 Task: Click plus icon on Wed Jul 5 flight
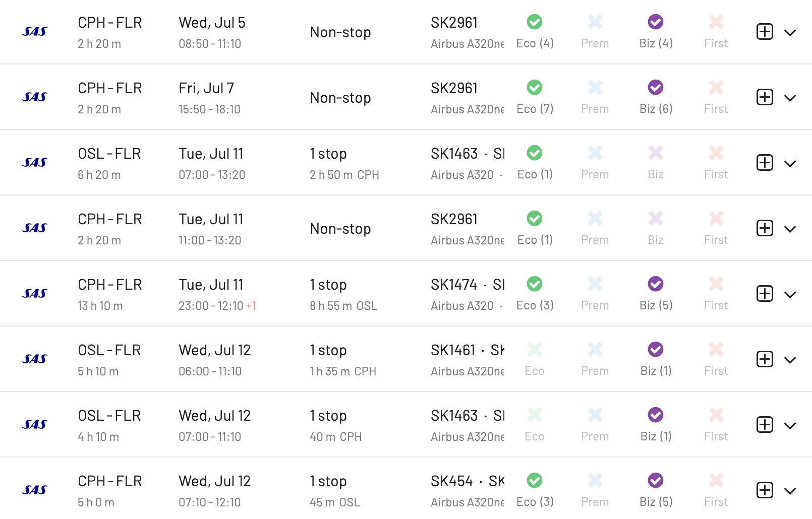click(765, 32)
